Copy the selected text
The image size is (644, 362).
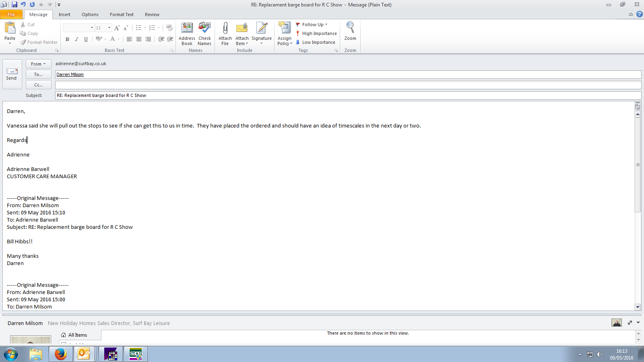point(29,33)
